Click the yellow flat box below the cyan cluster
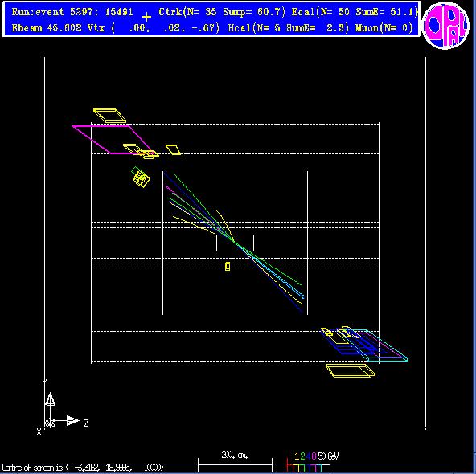This screenshot has width=476, height=474. click(351, 371)
